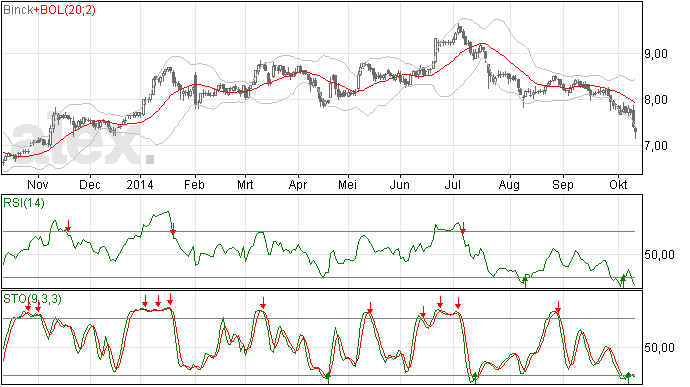690x387 pixels.
Task: Select the 2014 label on time axis
Action: point(139,184)
